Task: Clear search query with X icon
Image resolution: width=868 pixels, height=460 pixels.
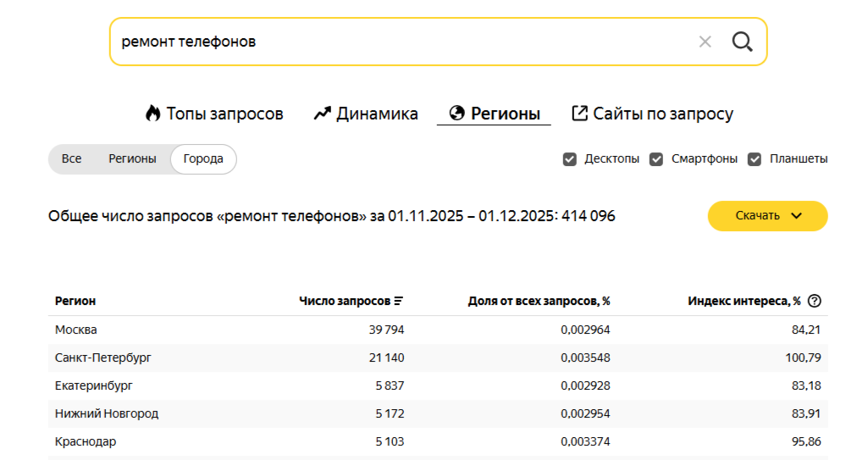Action: pyautogui.click(x=705, y=42)
